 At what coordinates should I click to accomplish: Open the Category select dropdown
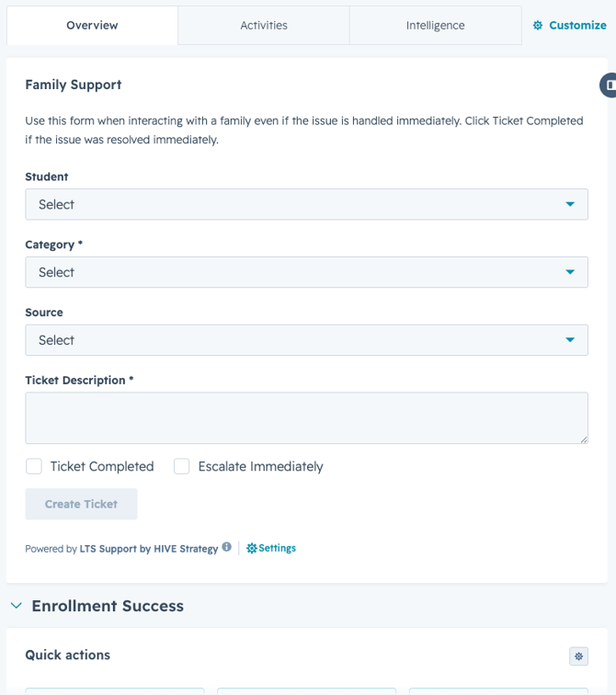(307, 272)
